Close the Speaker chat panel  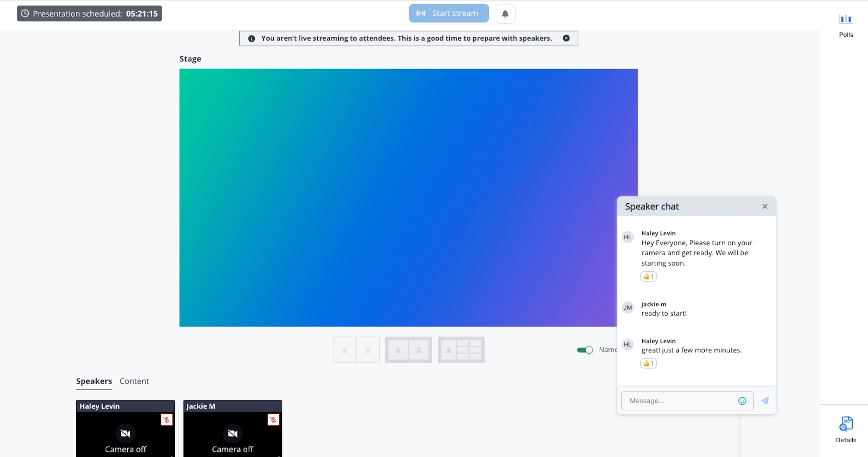[765, 206]
